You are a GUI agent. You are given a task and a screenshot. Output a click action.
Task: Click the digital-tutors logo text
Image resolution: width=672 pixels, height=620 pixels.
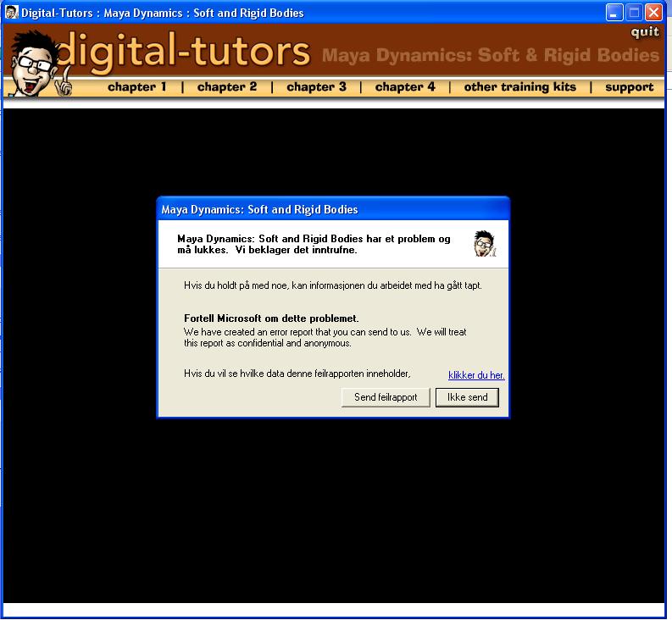184,52
